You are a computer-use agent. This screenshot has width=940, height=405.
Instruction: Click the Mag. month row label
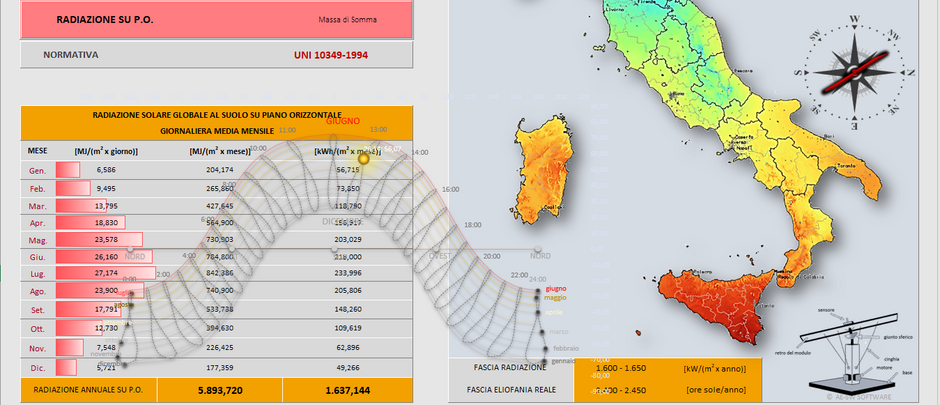(37, 239)
